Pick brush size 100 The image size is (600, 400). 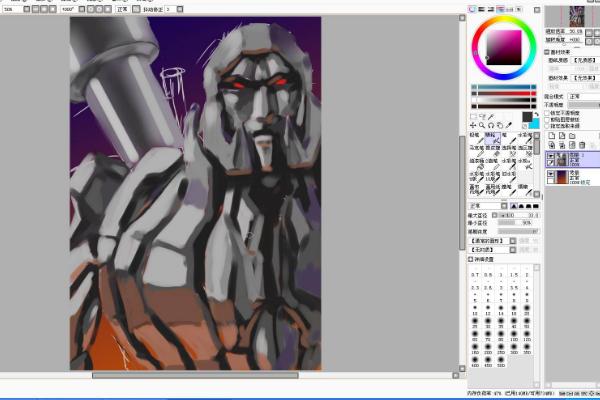tap(514, 335)
